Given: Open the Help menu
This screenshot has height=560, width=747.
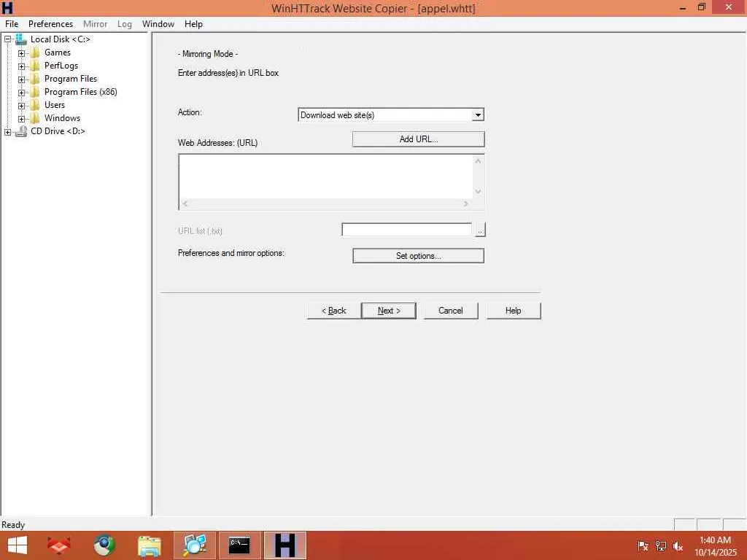Looking at the screenshot, I should [193, 24].
